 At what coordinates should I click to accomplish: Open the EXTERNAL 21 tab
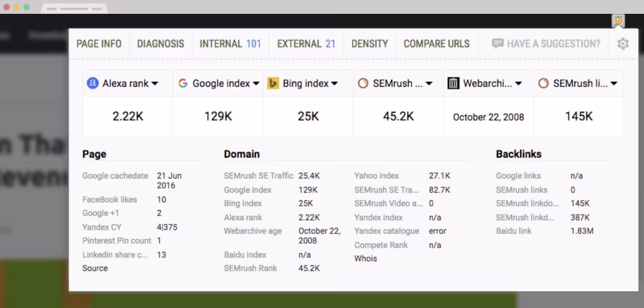tap(306, 44)
